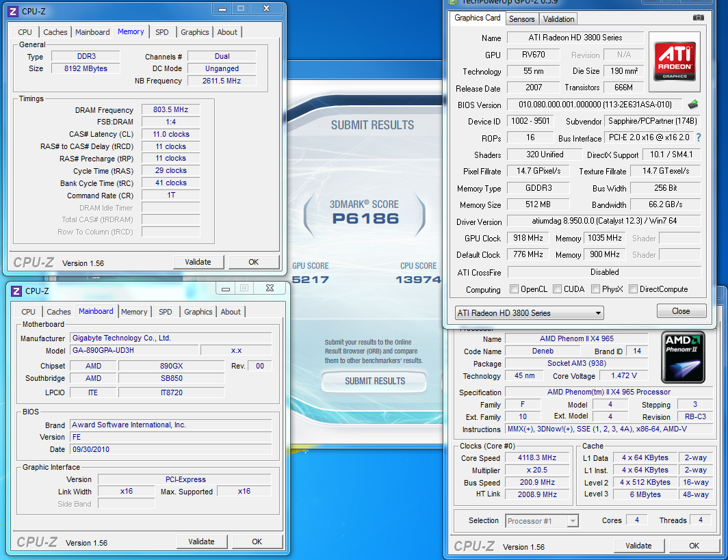Viewport: 728px width, 560px height.
Task: Click the Core Speed 4118.3 MHz value
Action: (537, 457)
